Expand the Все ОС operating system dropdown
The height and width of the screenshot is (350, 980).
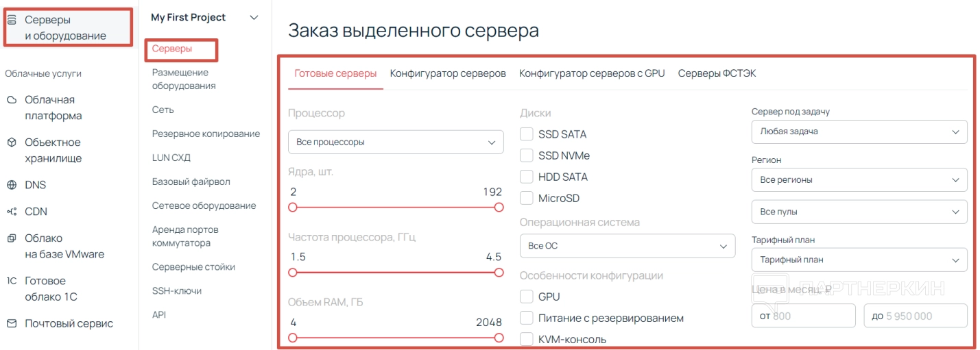(x=627, y=246)
